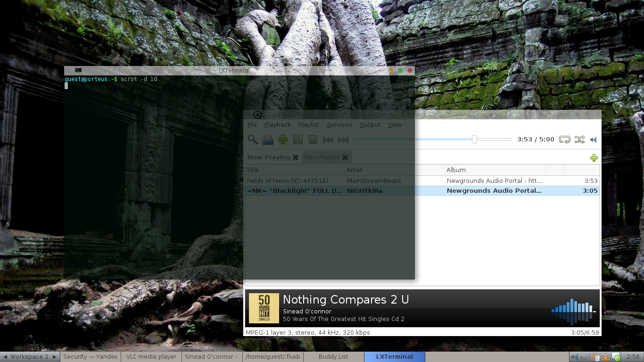This screenshot has width=644, height=362.
Task: Open 'Buddy List' from the taskbar
Action: tap(333, 357)
